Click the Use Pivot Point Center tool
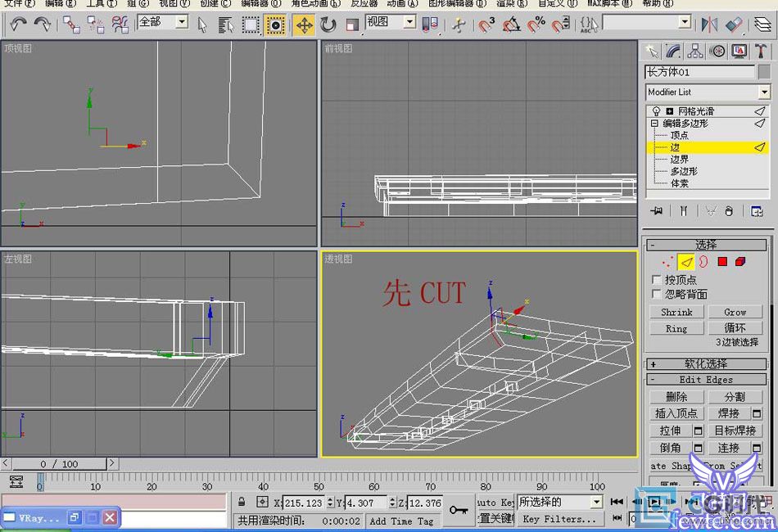 [x=430, y=25]
